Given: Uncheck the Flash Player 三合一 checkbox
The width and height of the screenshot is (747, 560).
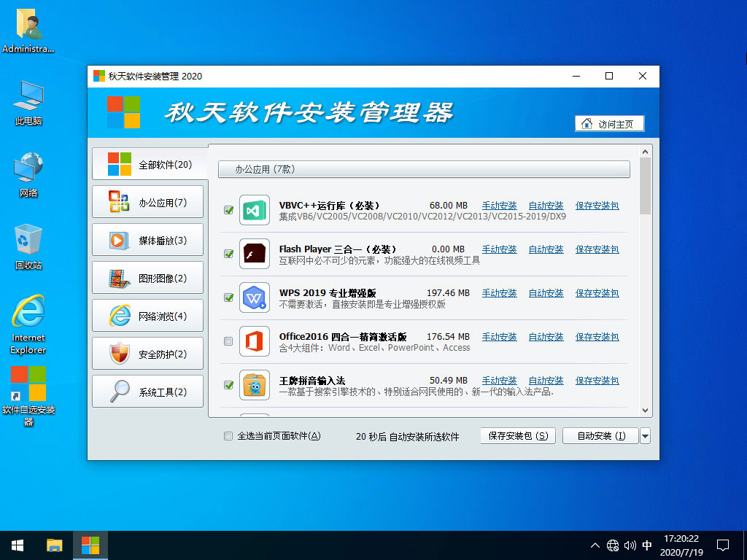Looking at the screenshot, I should pyautogui.click(x=228, y=254).
